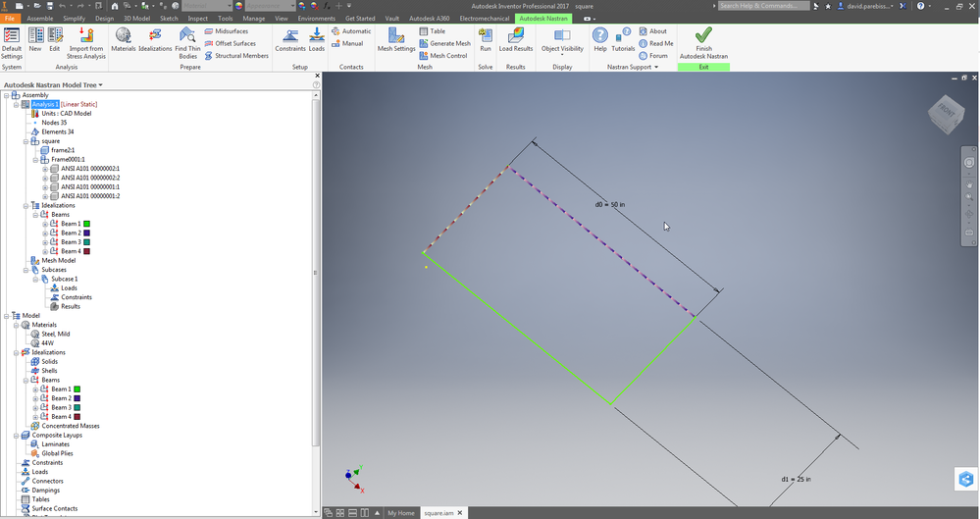Image resolution: width=980 pixels, height=519 pixels.
Task: Choose Automatic contacts
Action: (351, 31)
